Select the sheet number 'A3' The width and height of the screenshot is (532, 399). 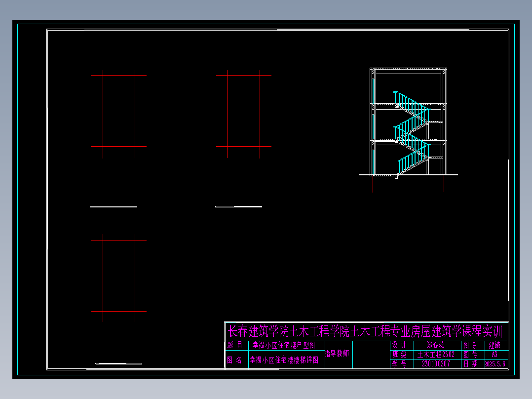[x=494, y=355]
